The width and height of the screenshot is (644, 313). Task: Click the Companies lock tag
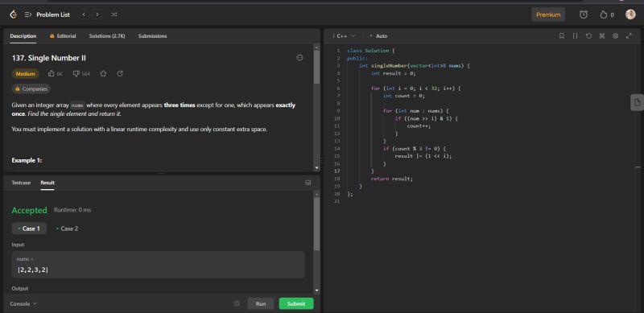click(x=31, y=89)
